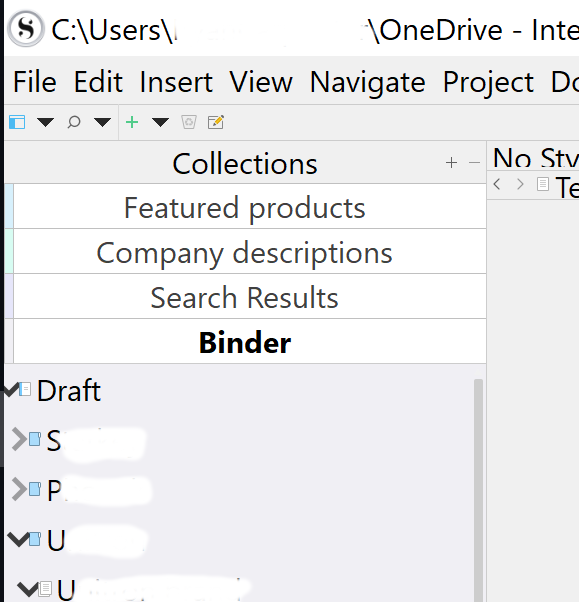
Task: Expand the folder starting with P
Action: point(19,489)
